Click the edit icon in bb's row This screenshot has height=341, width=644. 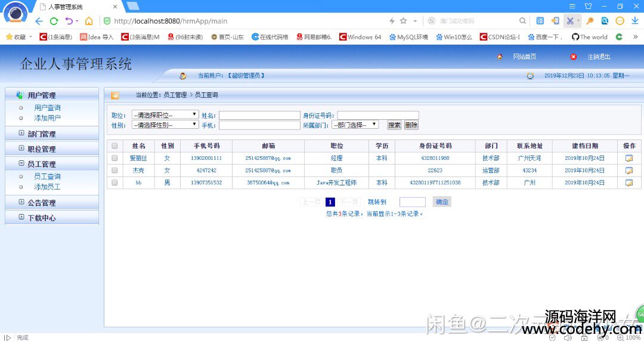coord(628,182)
